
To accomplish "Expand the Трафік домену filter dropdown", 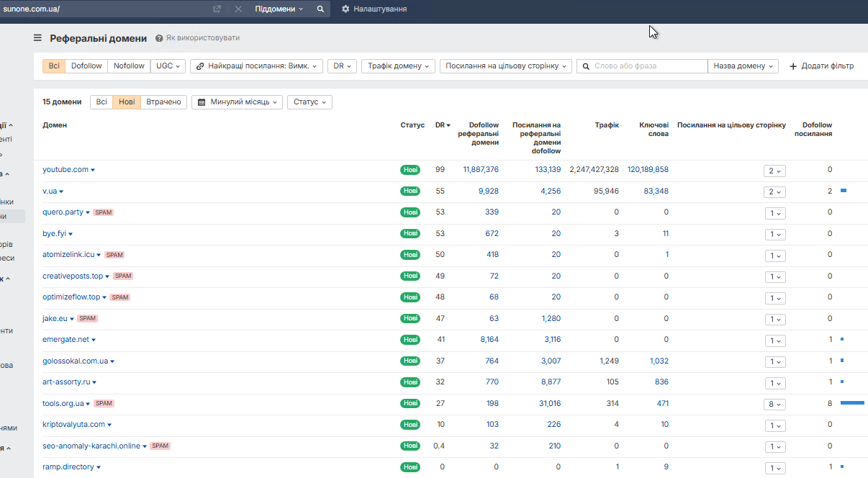I will click(x=398, y=66).
